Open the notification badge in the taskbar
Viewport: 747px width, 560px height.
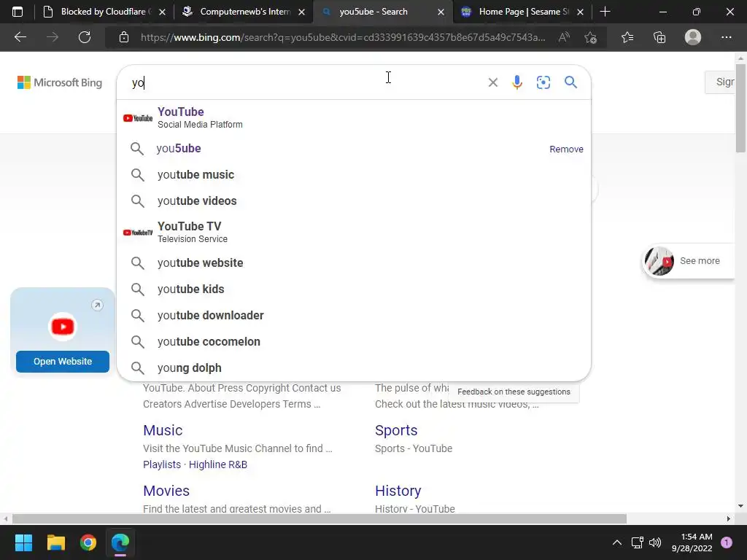(727, 542)
